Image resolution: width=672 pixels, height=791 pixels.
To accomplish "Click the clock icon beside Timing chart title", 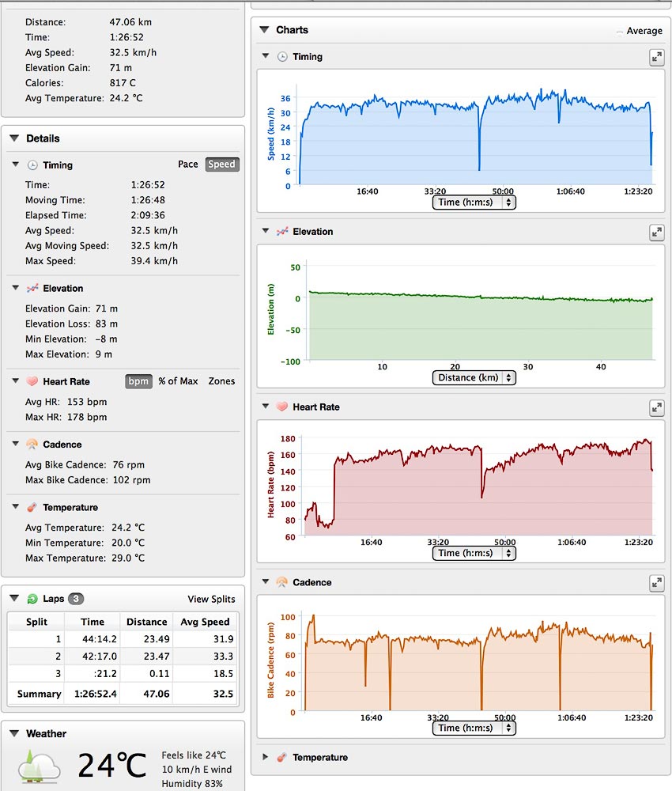I will pos(282,56).
